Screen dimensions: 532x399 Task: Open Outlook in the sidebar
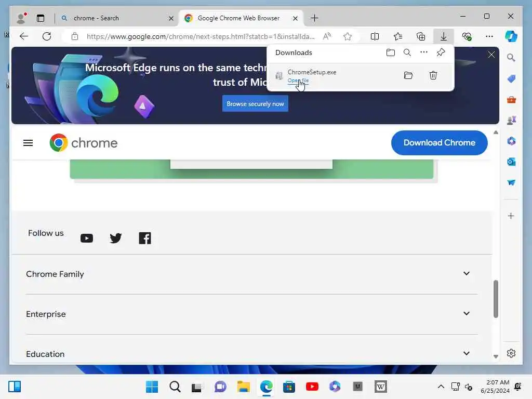(x=511, y=162)
